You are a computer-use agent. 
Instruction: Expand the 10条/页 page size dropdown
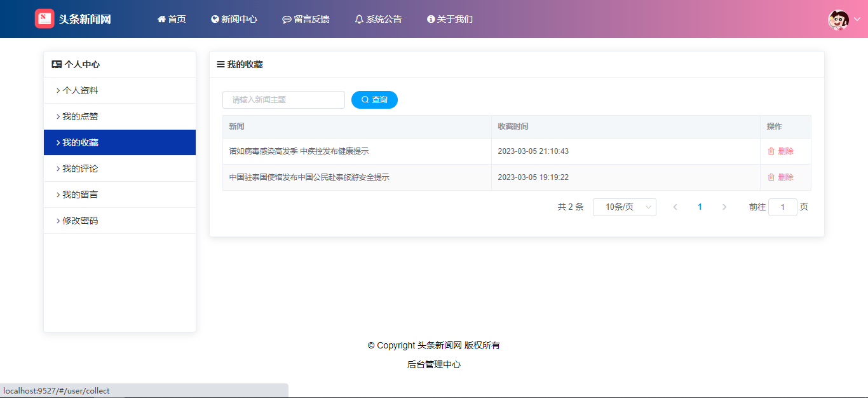pyautogui.click(x=624, y=207)
